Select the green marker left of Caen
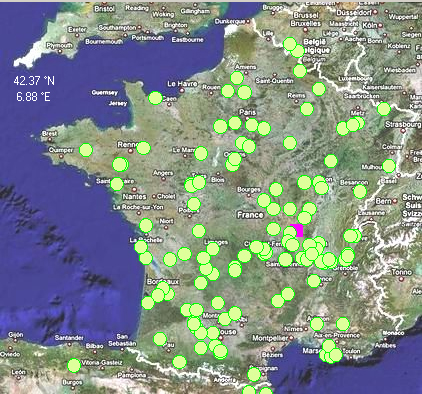 coord(155,98)
